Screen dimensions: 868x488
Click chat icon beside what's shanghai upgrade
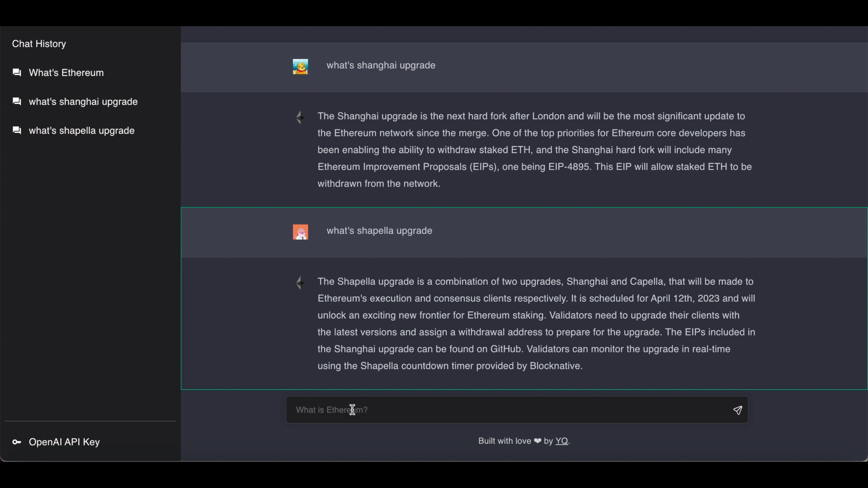point(17,102)
